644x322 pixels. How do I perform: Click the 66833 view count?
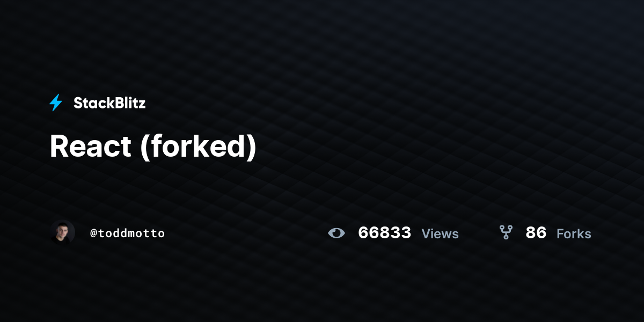click(384, 233)
